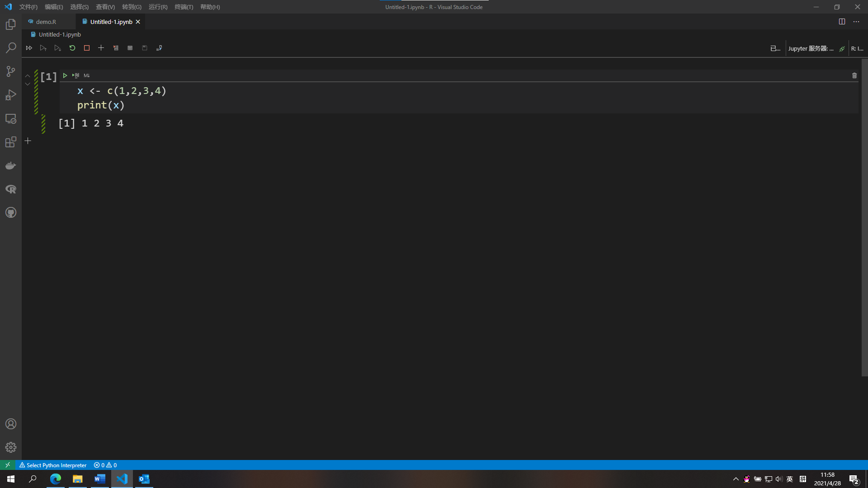Clear all cell outputs

[115, 48]
